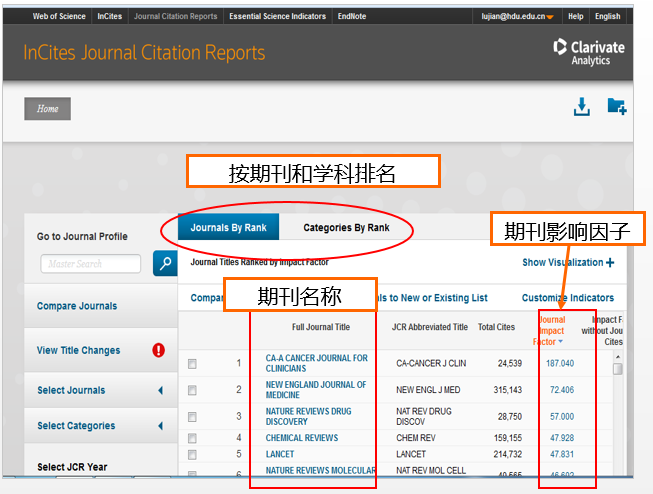Open the Help menu item
Screen dimensions: 653x494
[576, 16]
